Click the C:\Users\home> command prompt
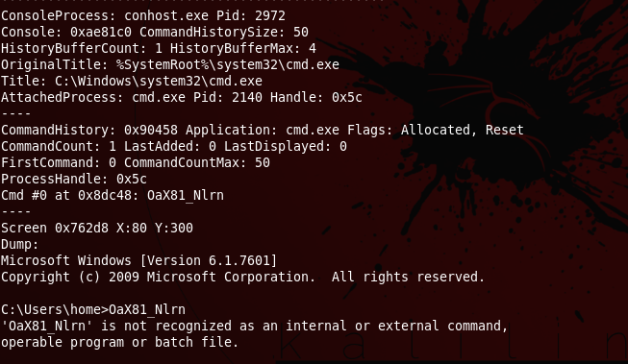 pyautogui.click(x=55, y=310)
